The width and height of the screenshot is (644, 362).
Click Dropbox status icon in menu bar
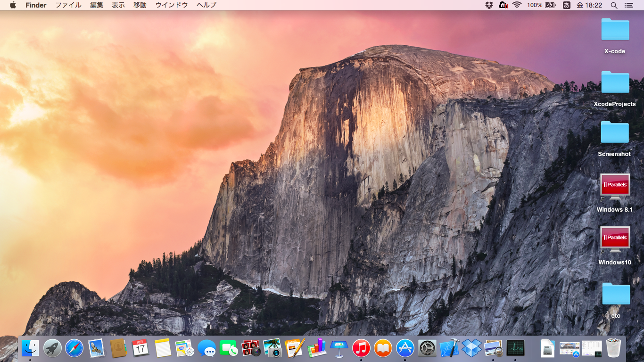489,5
